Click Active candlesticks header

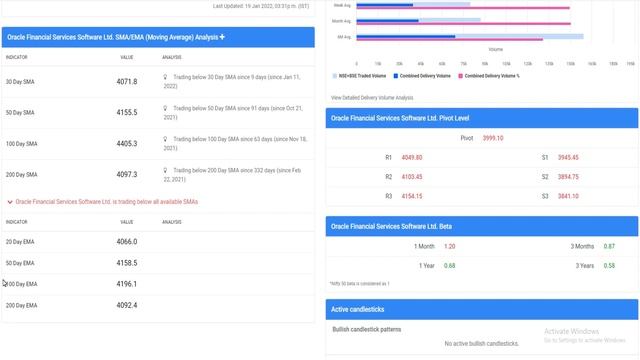[x=482, y=309]
